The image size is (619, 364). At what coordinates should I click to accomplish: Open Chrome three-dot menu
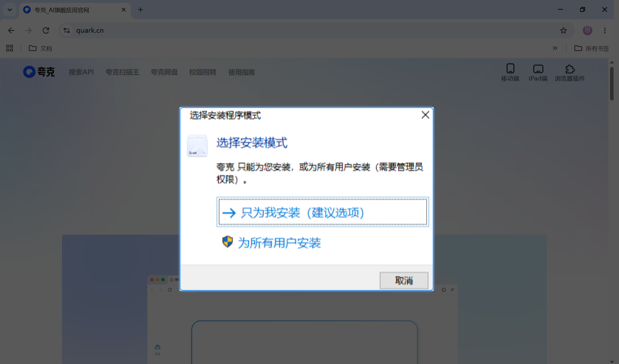(x=605, y=30)
